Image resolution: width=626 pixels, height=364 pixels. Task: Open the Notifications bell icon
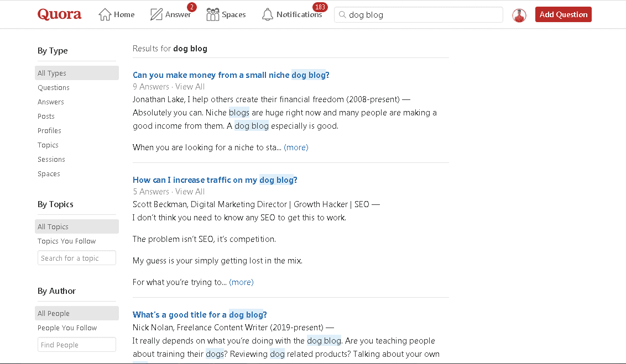point(267,14)
